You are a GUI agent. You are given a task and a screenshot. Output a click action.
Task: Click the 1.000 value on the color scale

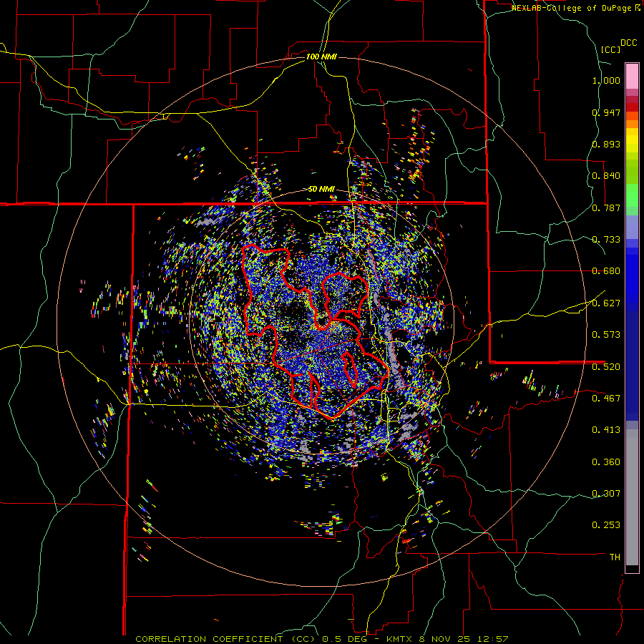(606, 80)
